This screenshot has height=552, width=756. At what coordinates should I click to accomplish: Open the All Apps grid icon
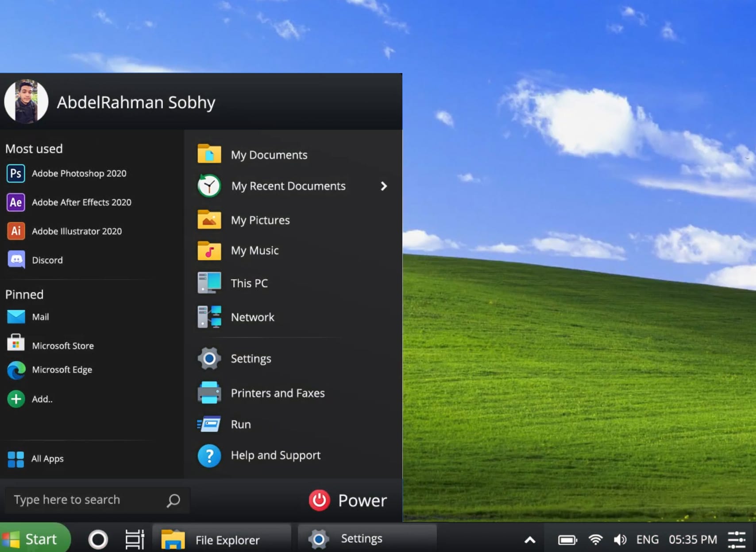coord(16,459)
